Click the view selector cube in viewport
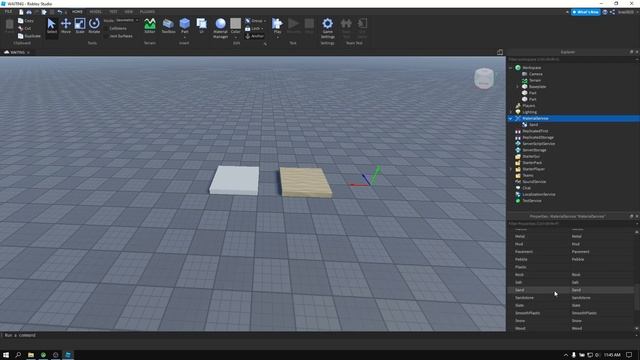 (x=484, y=78)
